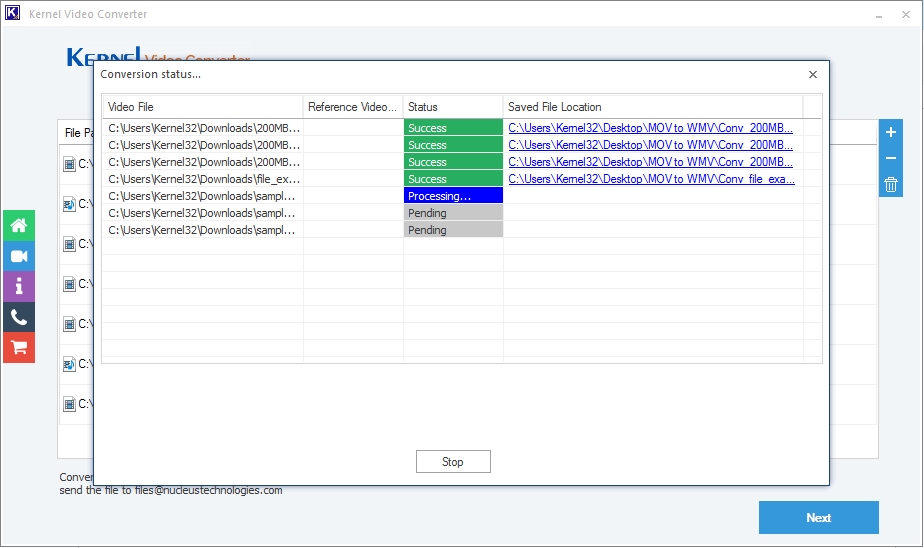This screenshot has height=548, width=924.
Task: Click the File Path header in background window
Action: pos(79,133)
